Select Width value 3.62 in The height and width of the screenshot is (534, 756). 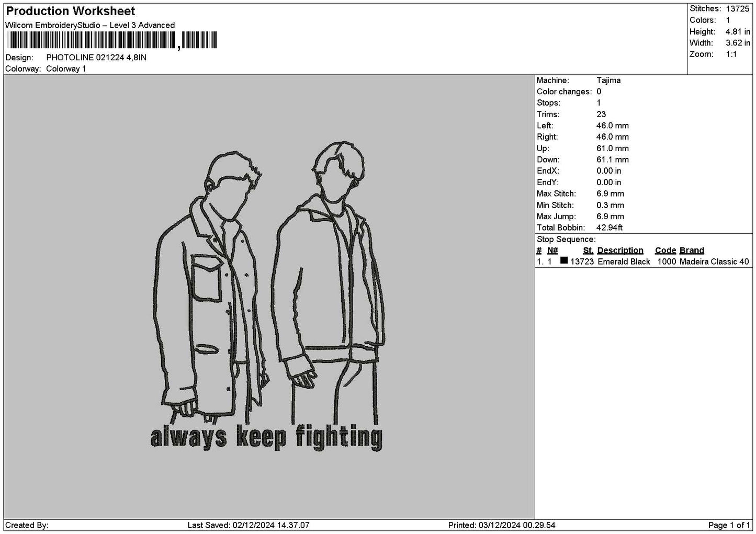738,43
